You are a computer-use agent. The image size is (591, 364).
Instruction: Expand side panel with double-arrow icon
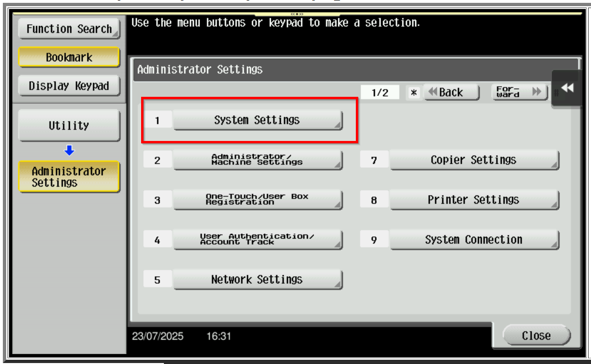tap(567, 88)
